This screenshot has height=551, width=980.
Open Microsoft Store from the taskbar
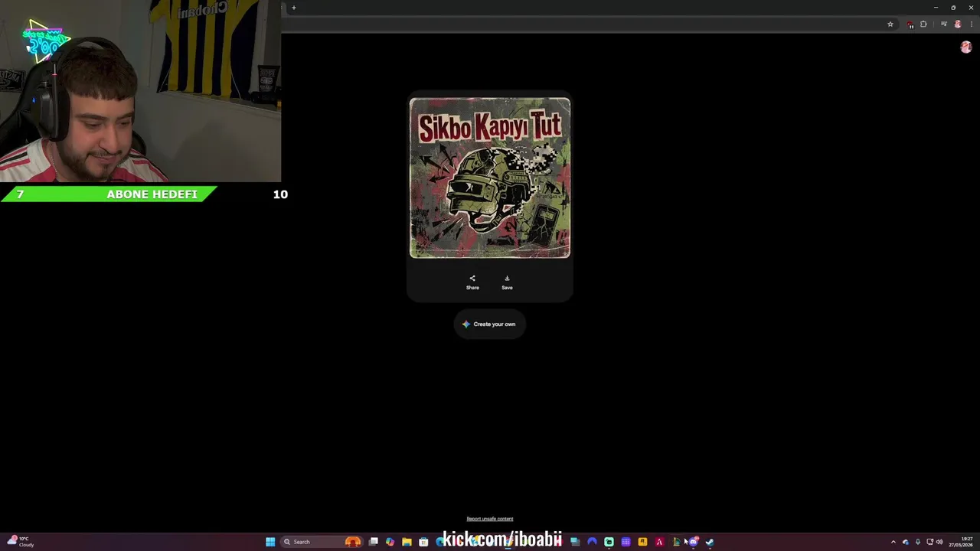point(423,542)
